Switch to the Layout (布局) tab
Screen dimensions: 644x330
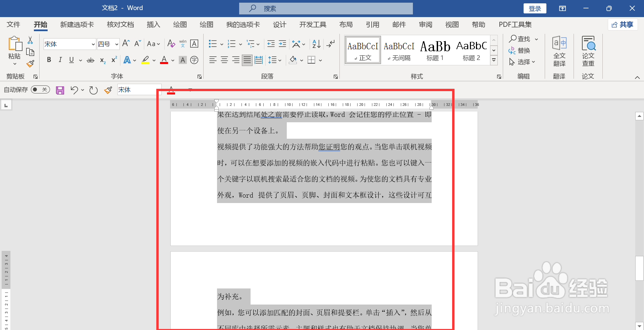pos(346,24)
